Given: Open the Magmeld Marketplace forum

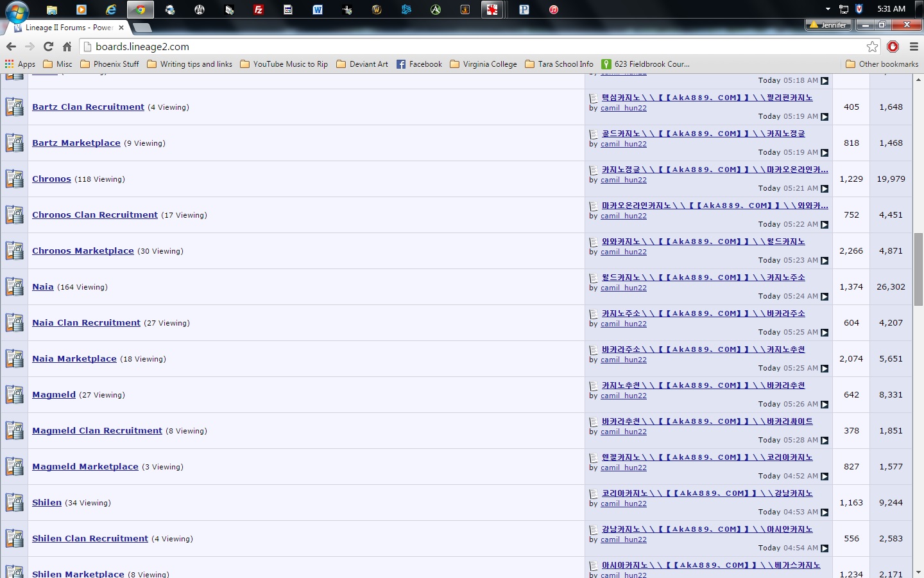Looking at the screenshot, I should [x=85, y=466].
